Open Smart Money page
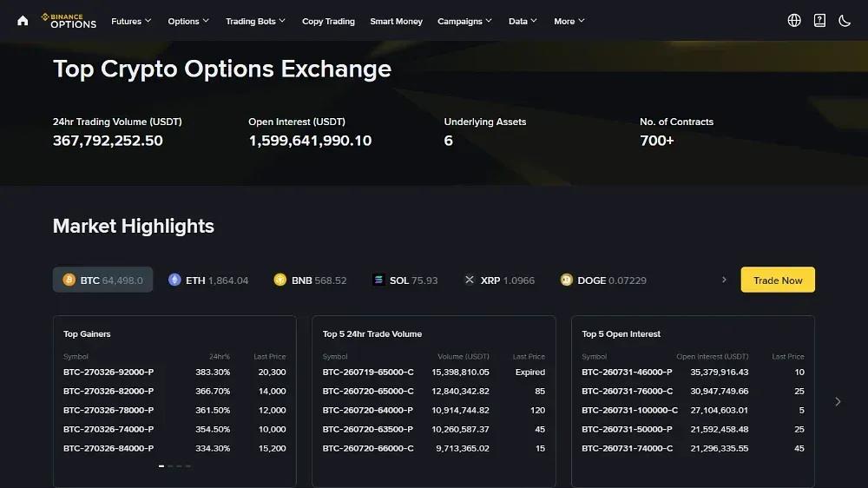 397,21
